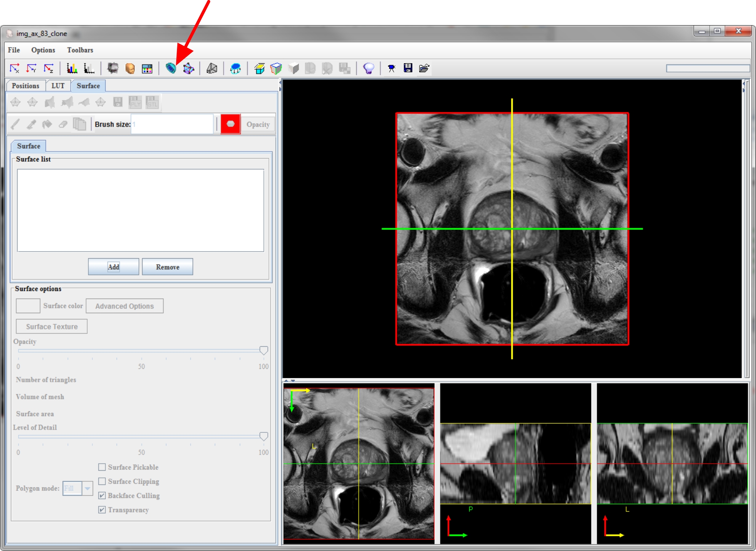The width and height of the screenshot is (756, 551).
Task: Open the Options menu
Action: coord(43,50)
